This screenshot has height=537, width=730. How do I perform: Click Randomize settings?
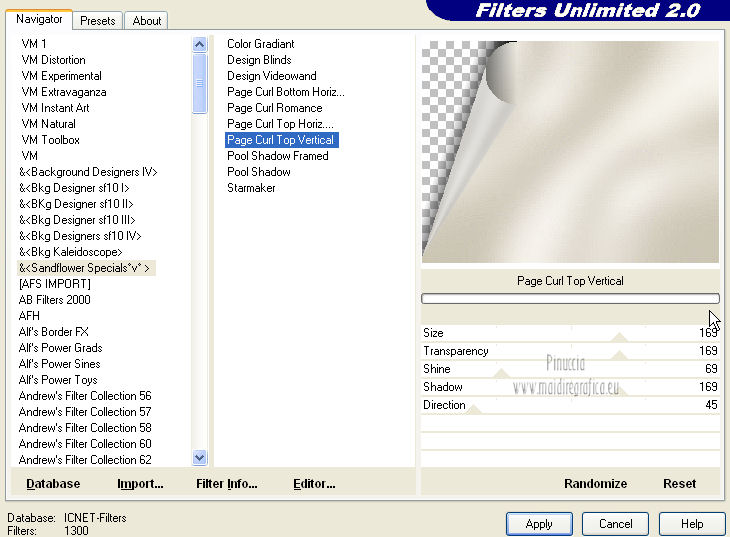pyautogui.click(x=595, y=483)
